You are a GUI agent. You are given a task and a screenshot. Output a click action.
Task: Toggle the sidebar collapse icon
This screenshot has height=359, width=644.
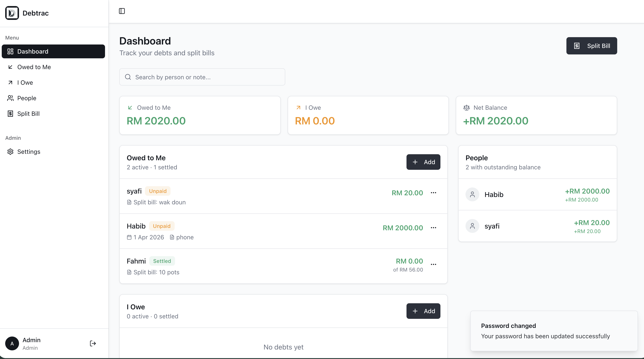click(122, 11)
